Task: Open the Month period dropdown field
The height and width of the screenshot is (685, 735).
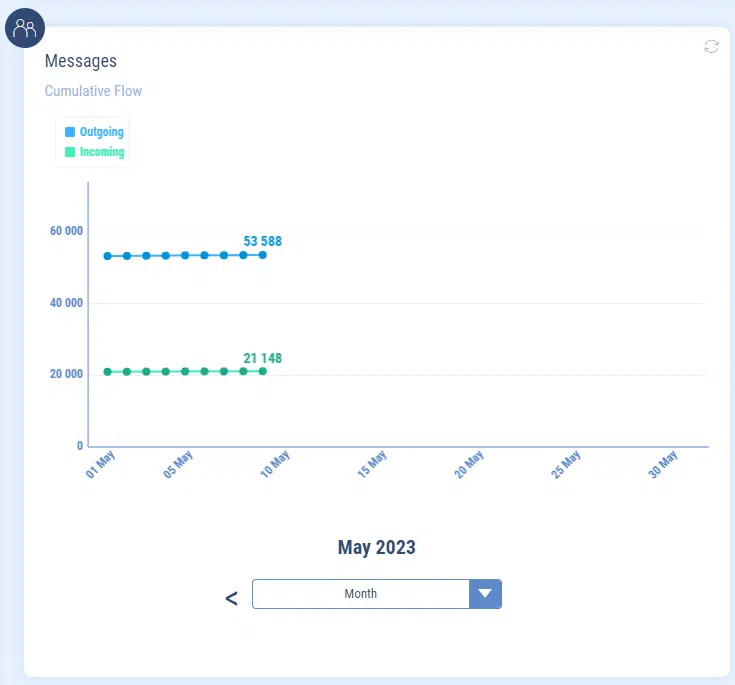Action: [360, 594]
